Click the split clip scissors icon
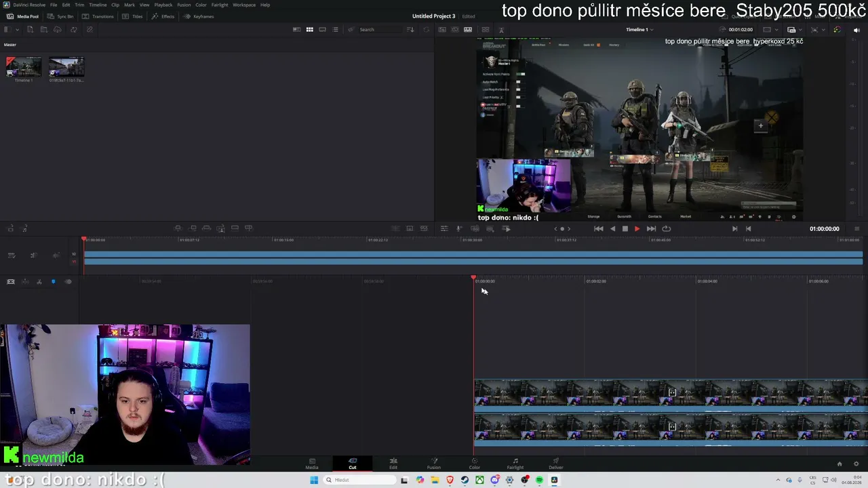Viewport: 868px width, 488px height. pos(39,282)
